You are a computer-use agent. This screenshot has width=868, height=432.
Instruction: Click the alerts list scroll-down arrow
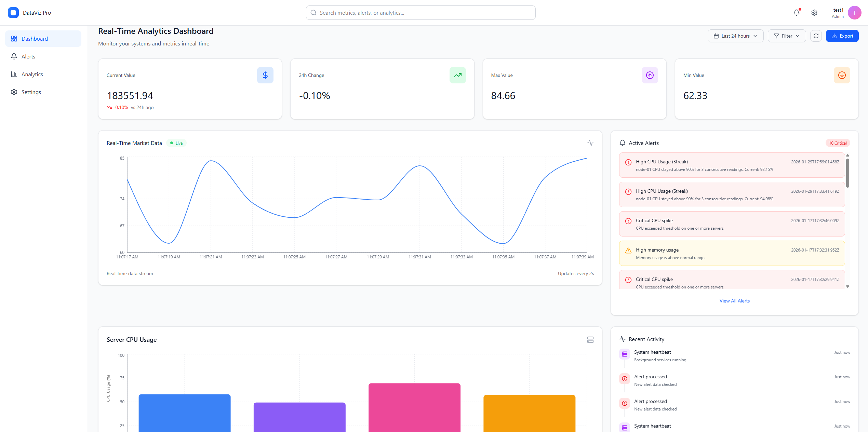pyautogui.click(x=847, y=287)
